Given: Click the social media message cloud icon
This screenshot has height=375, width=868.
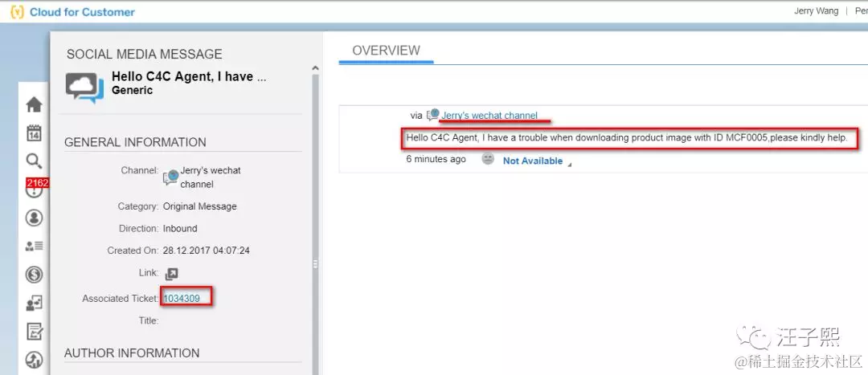Looking at the screenshot, I should coord(84,88).
